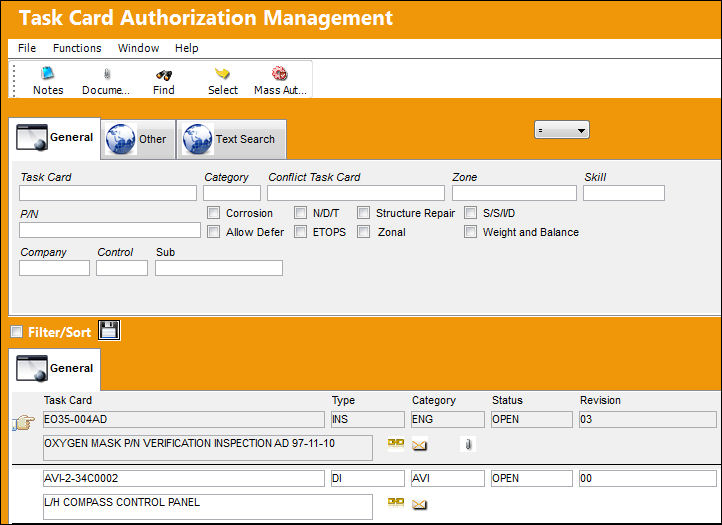Image resolution: width=722 pixels, height=525 pixels.
Task: Check the Zonal checkbox
Action: [363, 231]
